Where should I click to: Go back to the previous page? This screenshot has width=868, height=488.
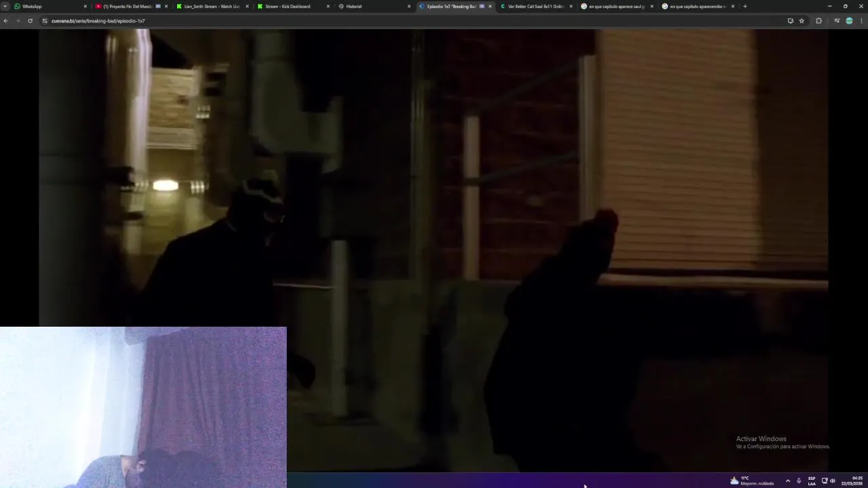(6, 21)
